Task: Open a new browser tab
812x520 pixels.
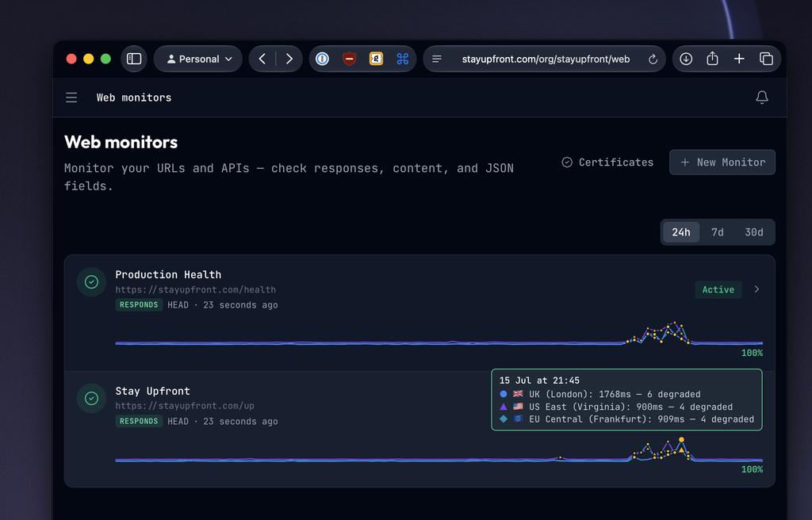Action: (739, 59)
